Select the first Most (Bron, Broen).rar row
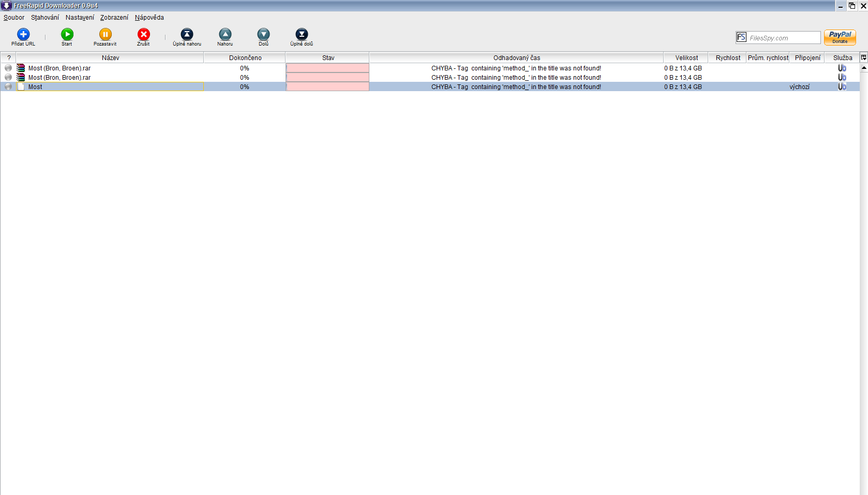Screen dimensions: 868x495 click(59, 68)
